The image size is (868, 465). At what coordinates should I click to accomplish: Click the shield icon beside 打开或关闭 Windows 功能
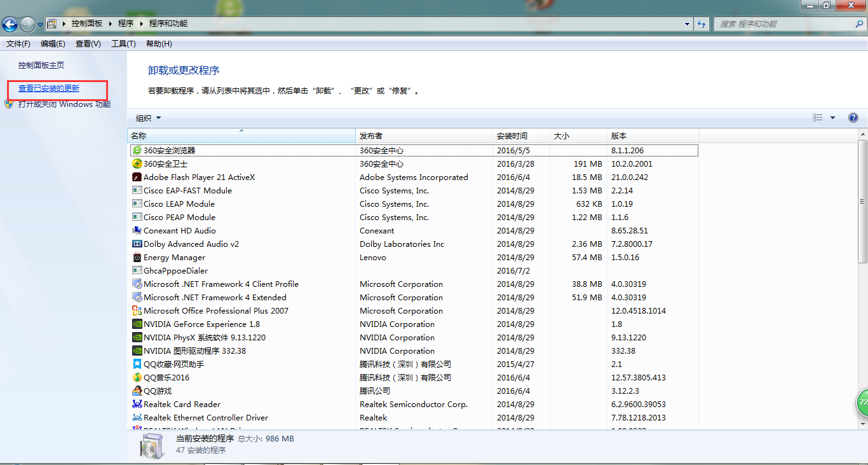pyautogui.click(x=9, y=104)
